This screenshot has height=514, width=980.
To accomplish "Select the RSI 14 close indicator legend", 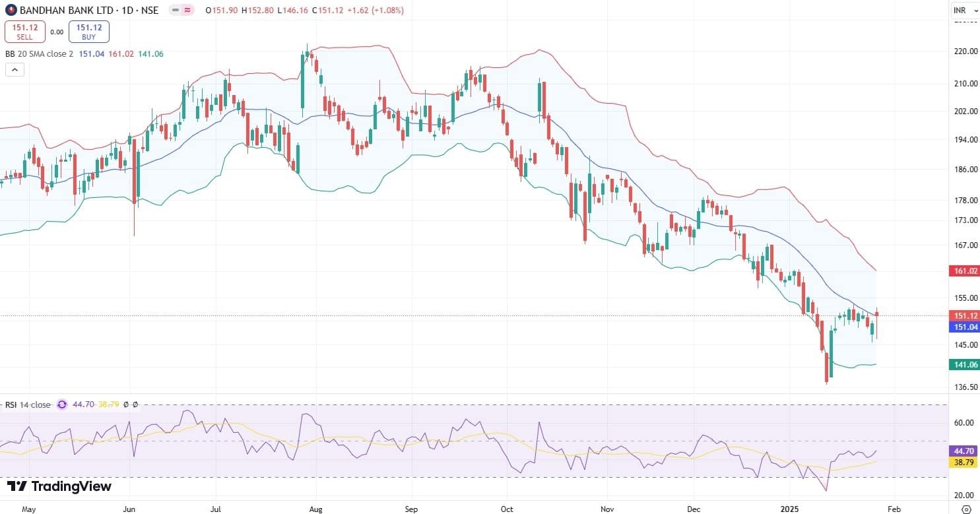I will (x=28, y=404).
